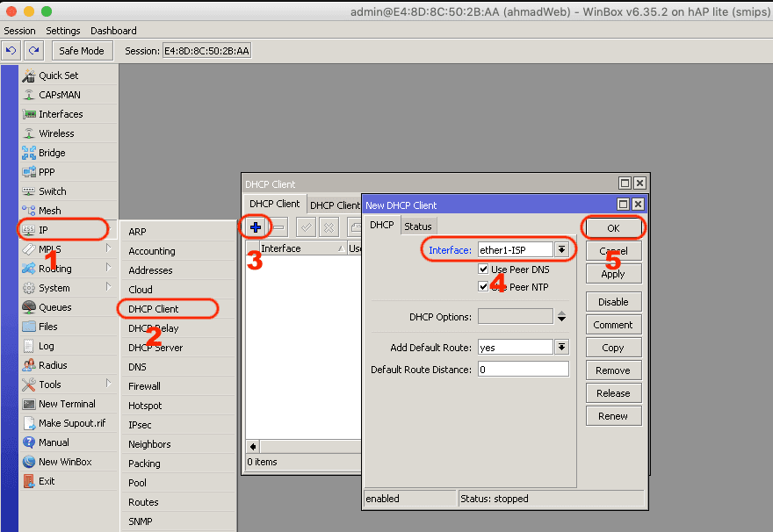Open Radius in the sidebar
Screen dimensions: 773x532
[69, 365]
